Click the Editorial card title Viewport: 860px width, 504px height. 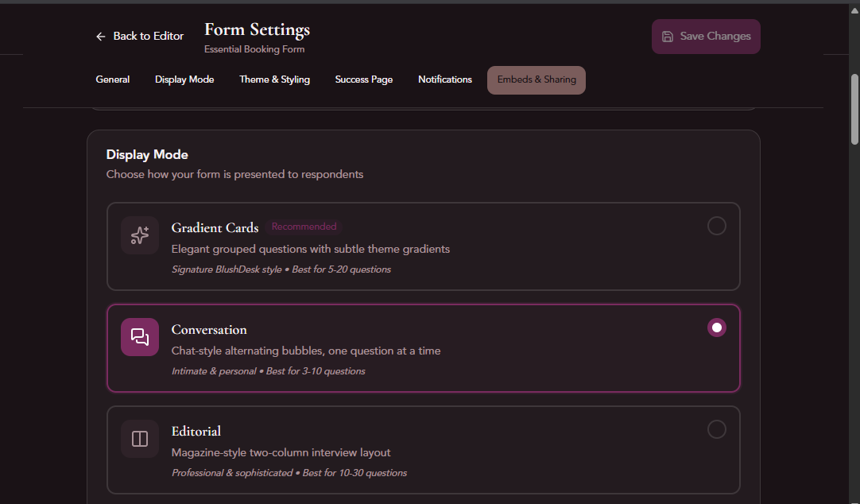coord(196,432)
